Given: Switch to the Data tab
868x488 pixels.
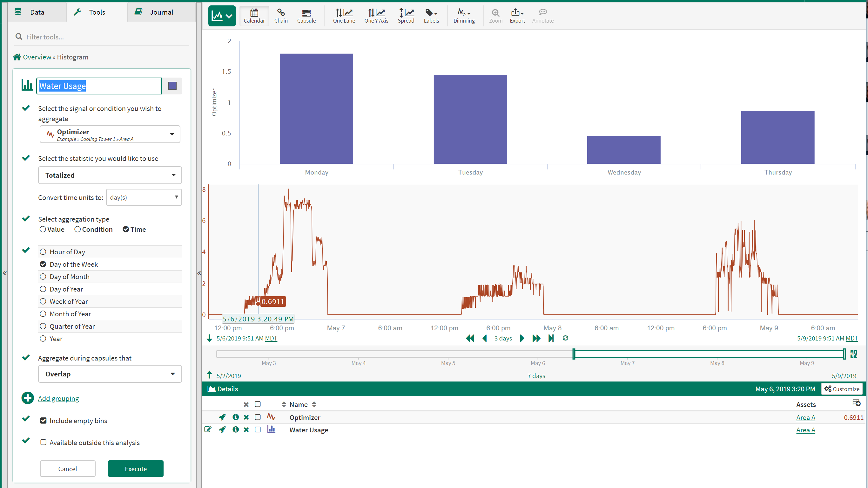Looking at the screenshot, I should [x=37, y=12].
